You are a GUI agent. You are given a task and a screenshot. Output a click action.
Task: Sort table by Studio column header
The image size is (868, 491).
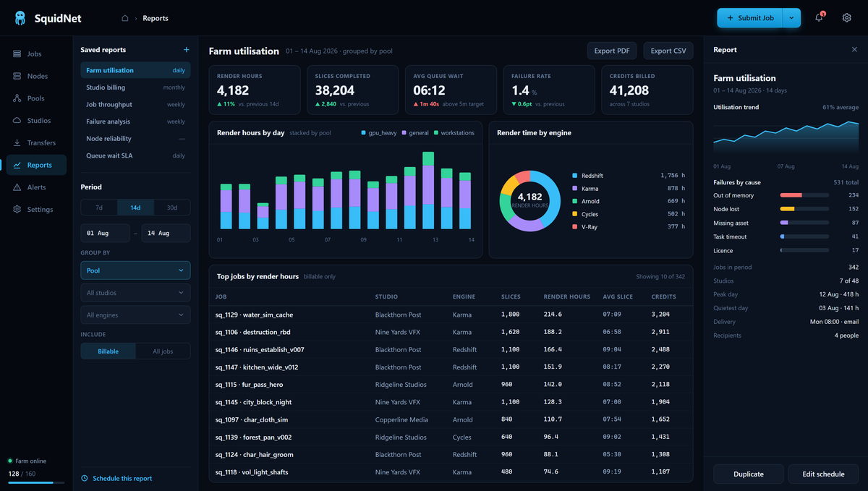(386, 296)
